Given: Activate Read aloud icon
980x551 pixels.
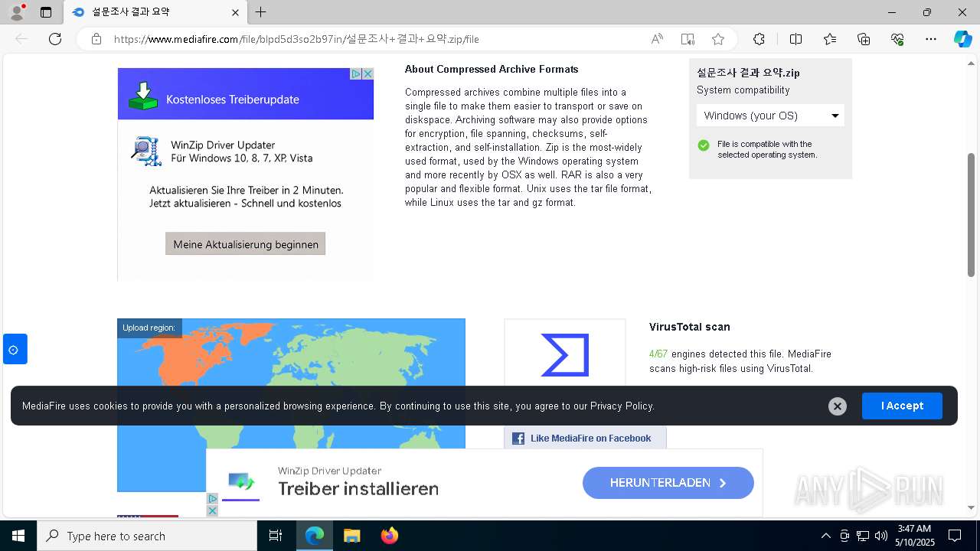Looking at the screenshot, I should point(657,39).
